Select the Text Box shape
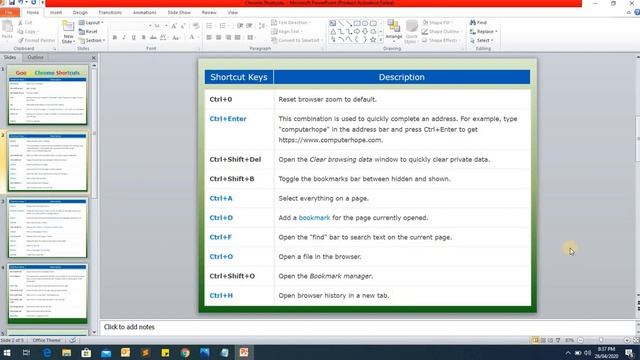Screen dimensions: 640x360 pos(333,23)
